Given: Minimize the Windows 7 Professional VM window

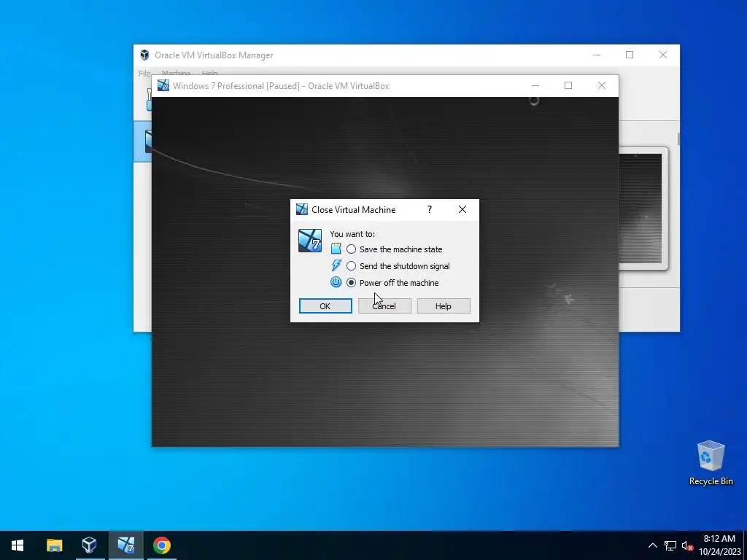Looking at the screenshot, I should pos(535,86).
